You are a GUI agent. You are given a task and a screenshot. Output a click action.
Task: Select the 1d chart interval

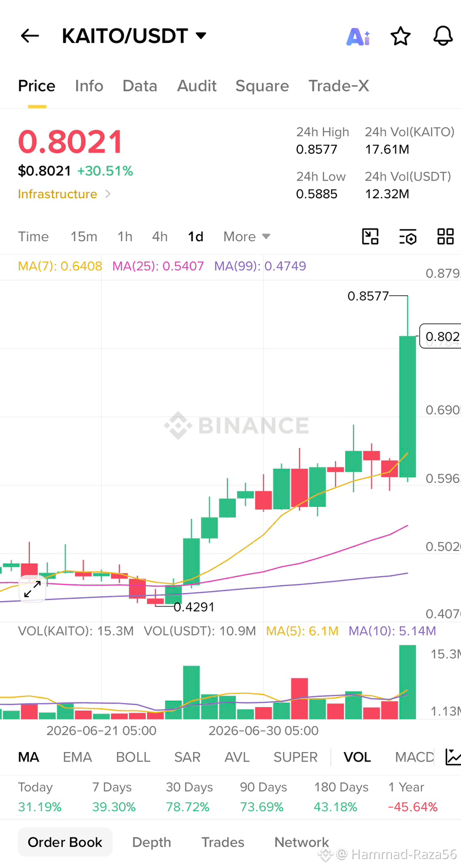tap(195, 237)
